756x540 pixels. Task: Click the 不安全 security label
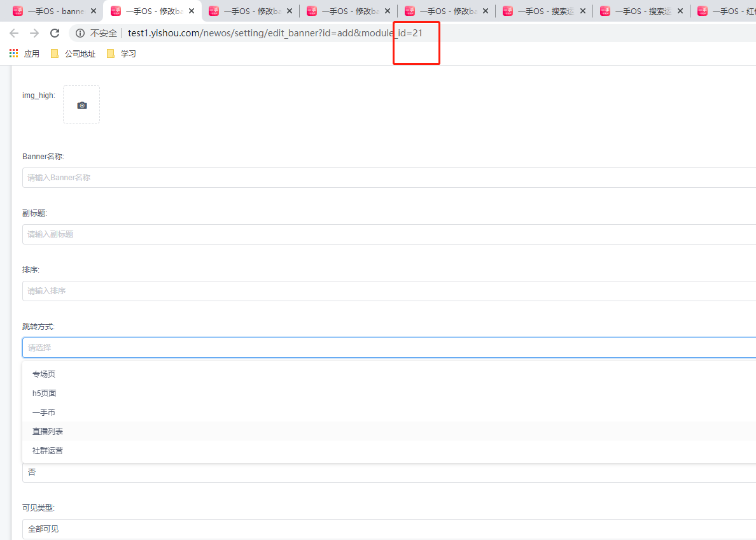[104, 33]
